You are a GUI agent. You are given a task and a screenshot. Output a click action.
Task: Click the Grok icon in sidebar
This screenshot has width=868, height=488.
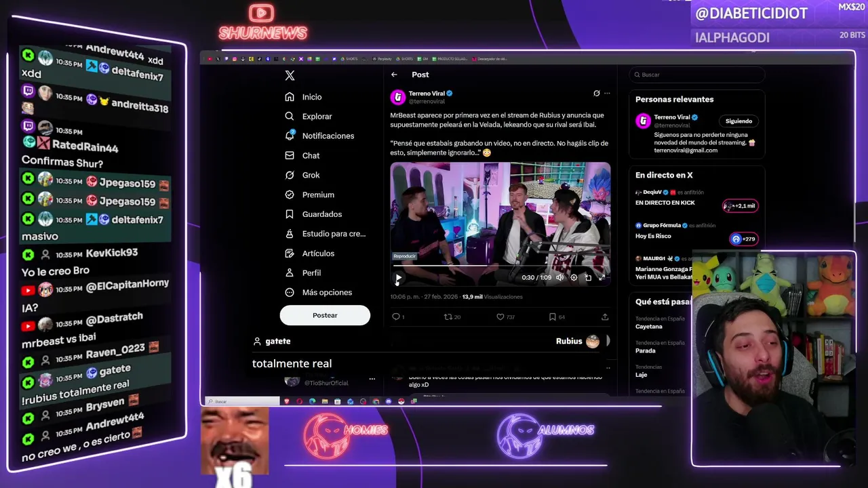pos(290,175)
